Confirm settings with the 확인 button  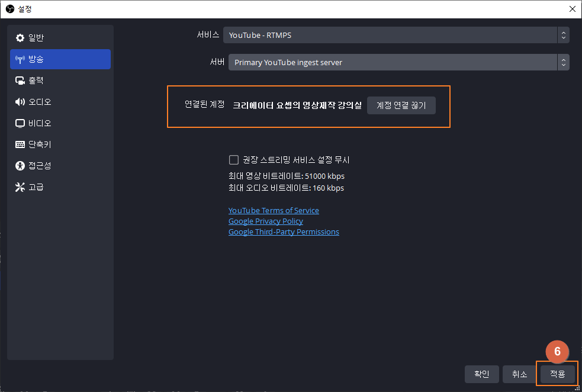[x=482, y=374]
